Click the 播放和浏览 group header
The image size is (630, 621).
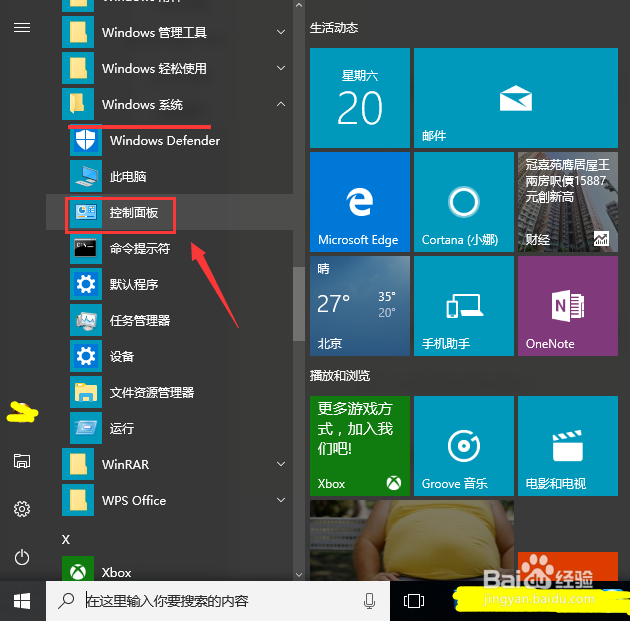[340, 376]
